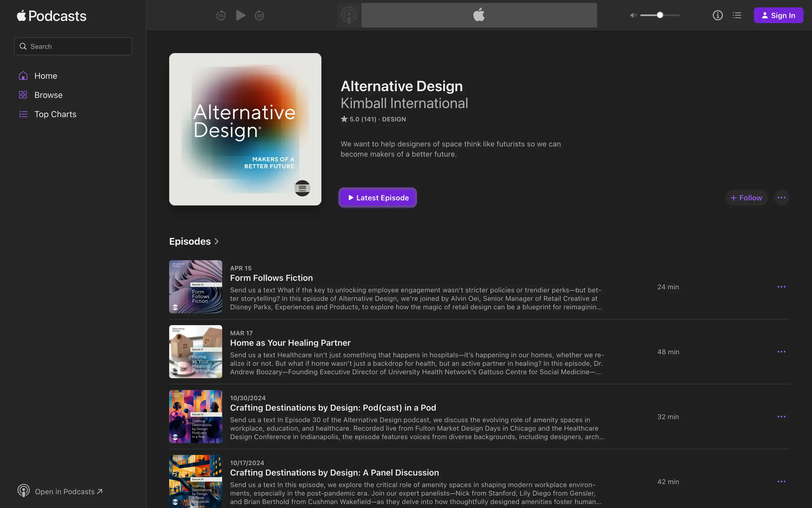Adjust the volume slider
Viewport: 812px width, 508px height.
tap(660, 16)
